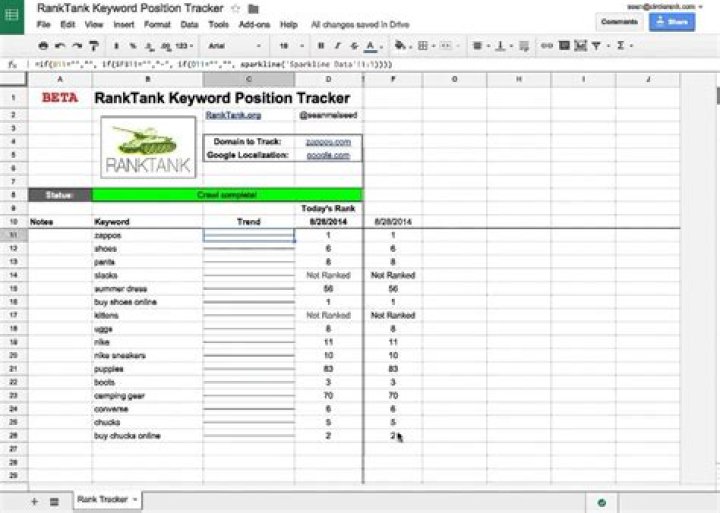The image size is (720, 513).
Task: Click the 'buy shoes online' keyword cell
Action: pyautogui.click(x=147, y=302)
